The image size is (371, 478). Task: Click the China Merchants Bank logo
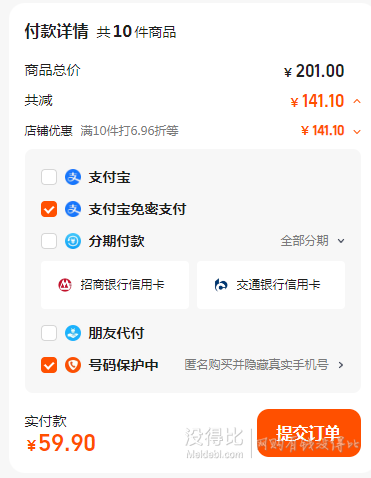click(x=65, y=285)
